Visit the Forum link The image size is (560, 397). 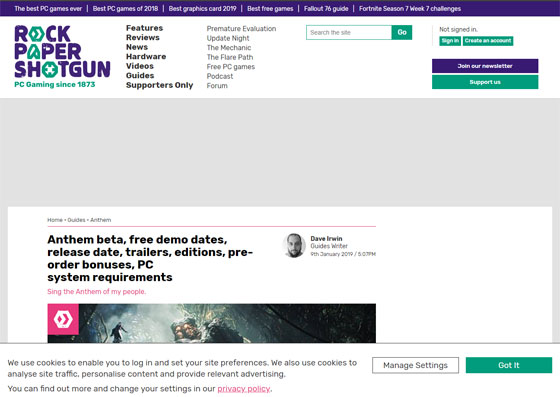point(217,86)
